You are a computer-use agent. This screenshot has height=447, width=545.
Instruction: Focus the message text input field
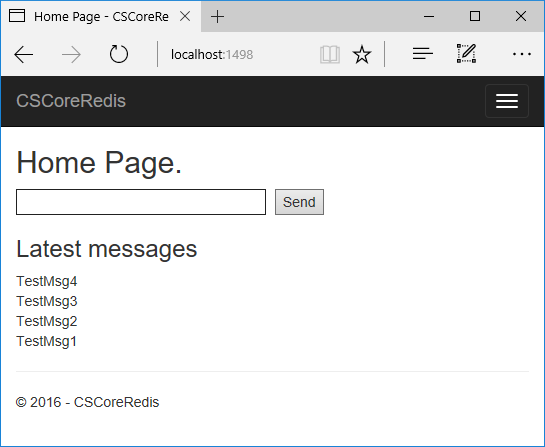pyautogui.click(x=141, y=202)
